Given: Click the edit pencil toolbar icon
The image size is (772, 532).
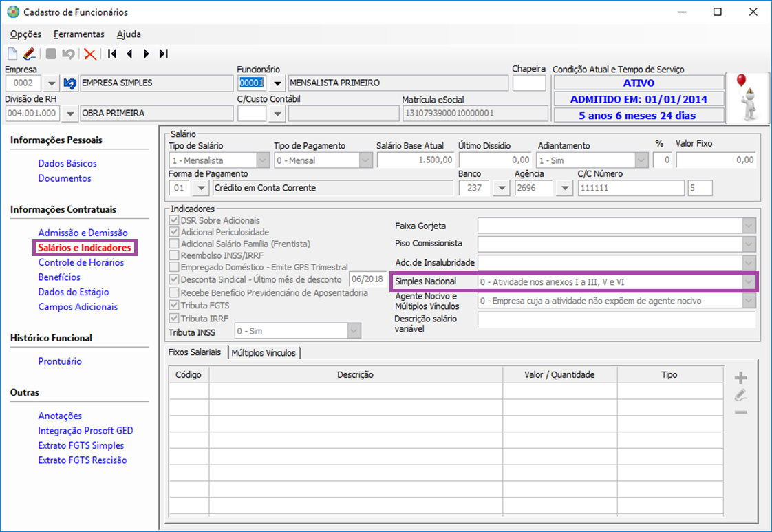Looking at the screenshot, I should (29, 54).
